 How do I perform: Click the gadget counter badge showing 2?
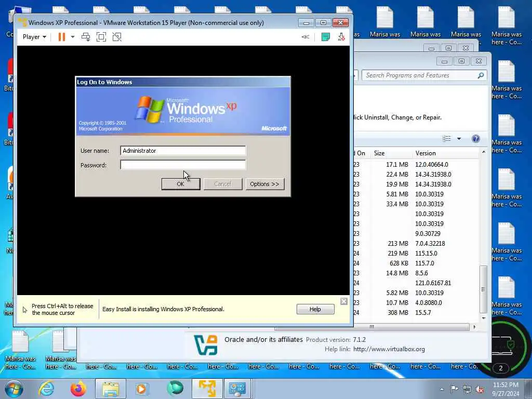pyautogui.click(x=501, y=368)
